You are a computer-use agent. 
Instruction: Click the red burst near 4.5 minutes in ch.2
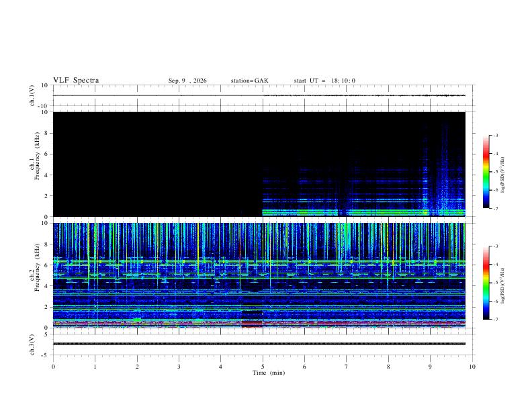(x=252, y=325)
